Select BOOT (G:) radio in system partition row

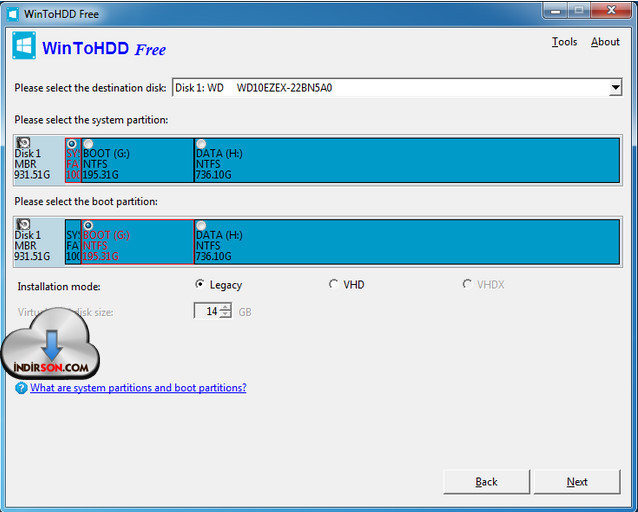click(x=88, y=144)
